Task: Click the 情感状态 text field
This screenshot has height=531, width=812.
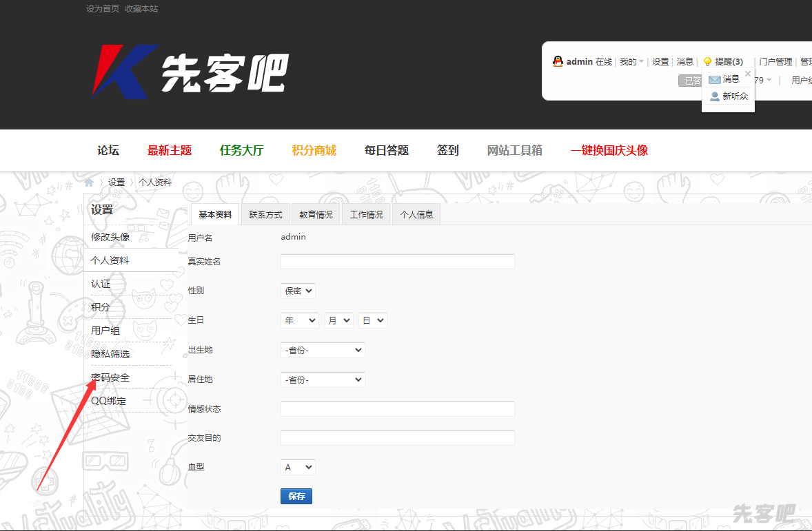Action: pos(397,409)
